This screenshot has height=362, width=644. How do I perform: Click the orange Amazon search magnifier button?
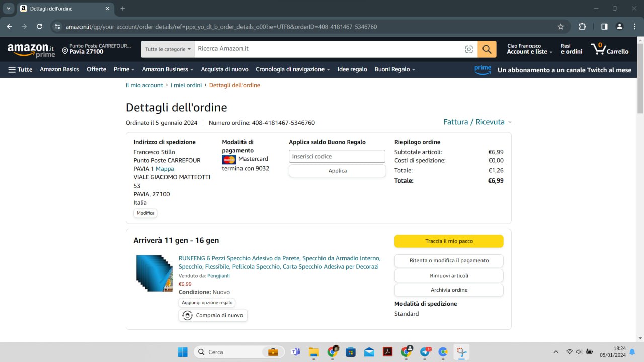tap(487, 49)
